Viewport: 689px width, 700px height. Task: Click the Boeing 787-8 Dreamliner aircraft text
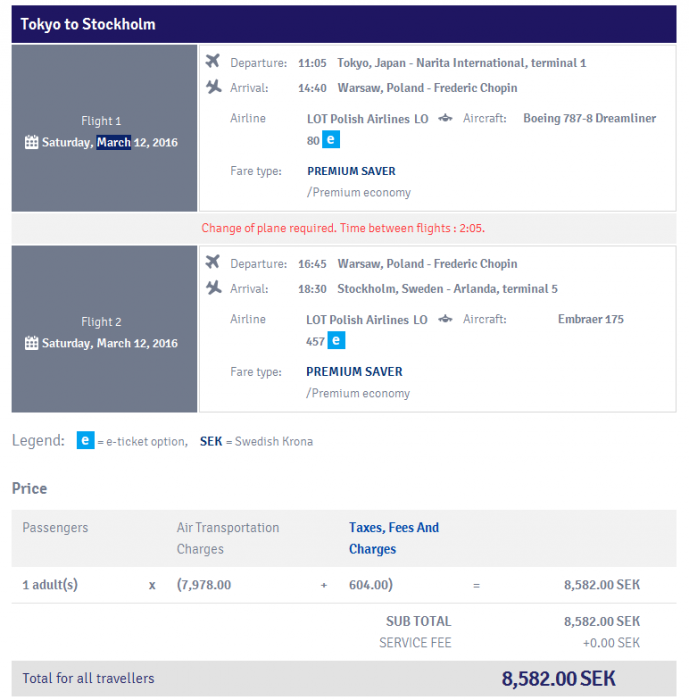pyautogui.click(x=589, y=118)
